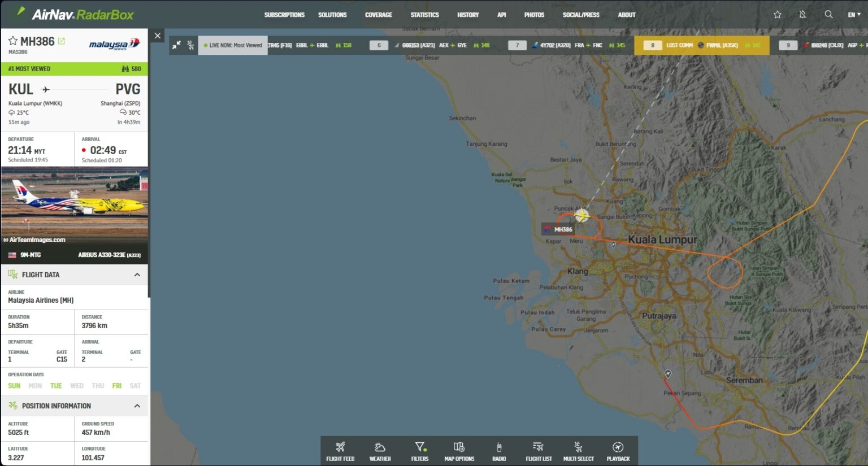Click the AIRBUS A330-323E aircraft type

click(x=109, y=255)
